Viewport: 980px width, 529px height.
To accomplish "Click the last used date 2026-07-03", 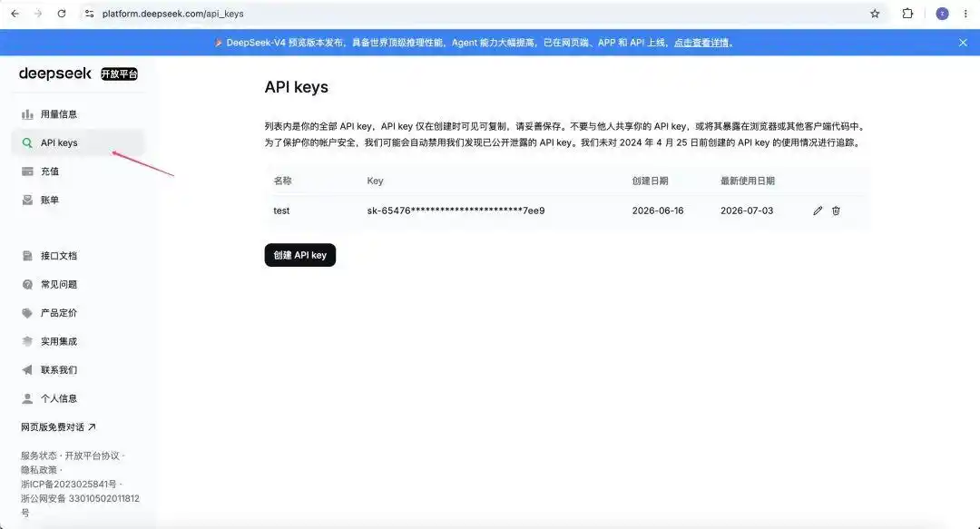I will click(x=747, y=211).
